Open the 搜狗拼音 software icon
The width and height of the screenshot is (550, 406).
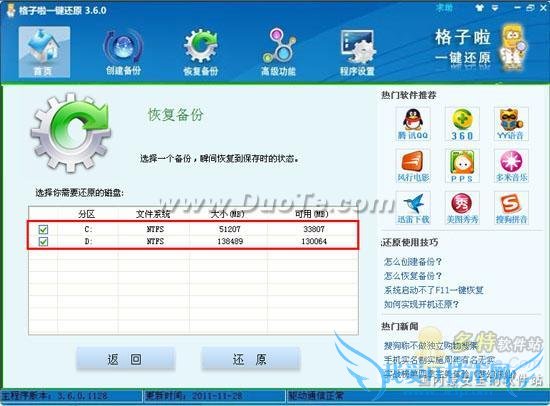tap(511, 208)
